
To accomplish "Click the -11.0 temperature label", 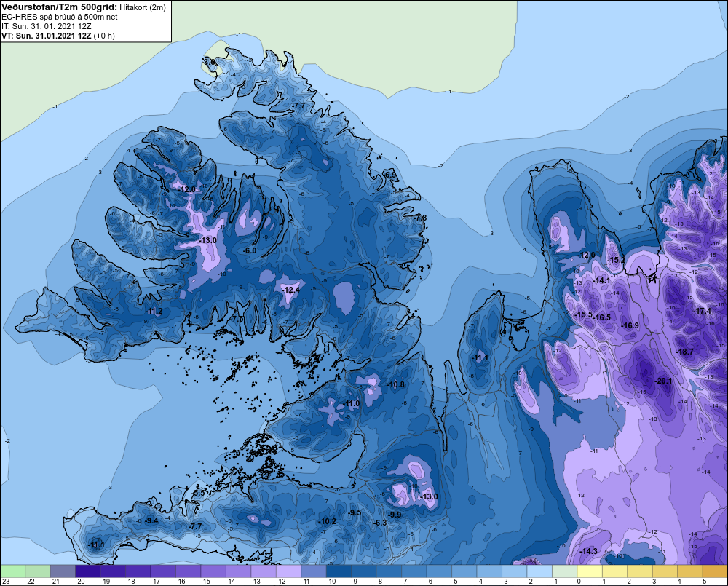I will [351, 403].
